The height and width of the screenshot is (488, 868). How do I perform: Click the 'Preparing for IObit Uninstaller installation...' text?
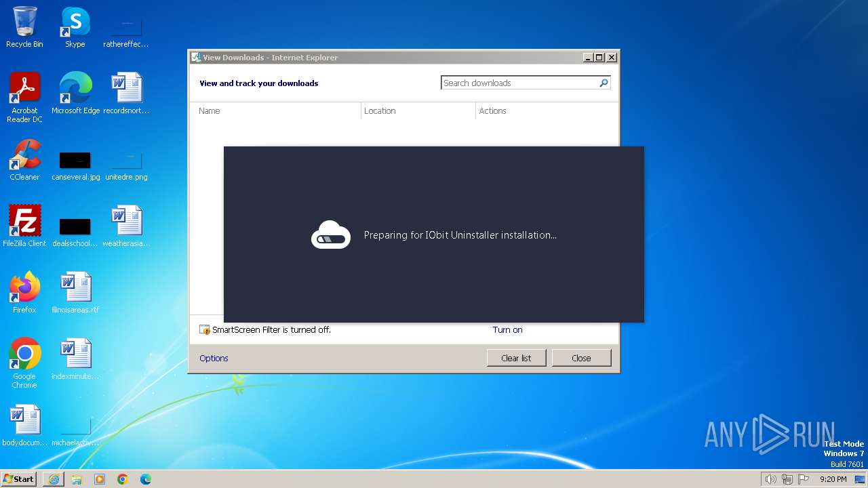460,235
